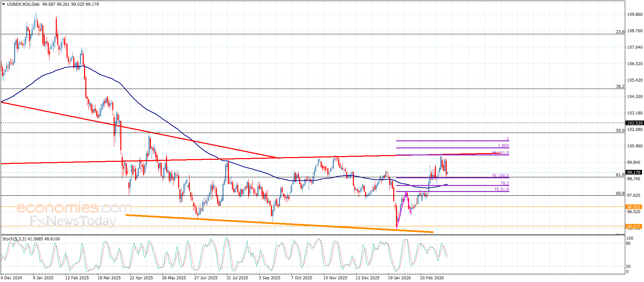Viewport: 644px width, 282px height.
Task: Click the 27 Jun 2025 date label
Action: click(x=206, y=278)
